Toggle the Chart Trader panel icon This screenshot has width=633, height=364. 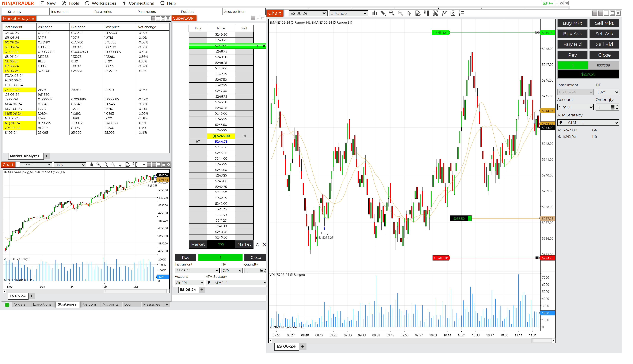click(x=426, y=13)
